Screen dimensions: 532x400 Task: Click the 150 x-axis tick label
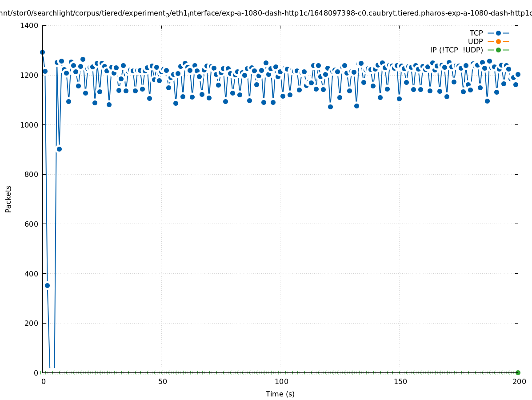tap(400, 381)
